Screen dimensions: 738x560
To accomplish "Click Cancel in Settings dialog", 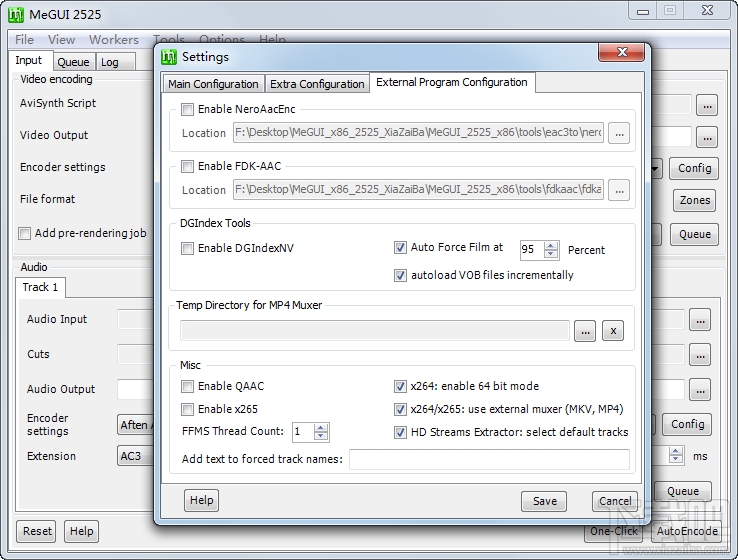I will pyautogui.click(x=615, y=501).
